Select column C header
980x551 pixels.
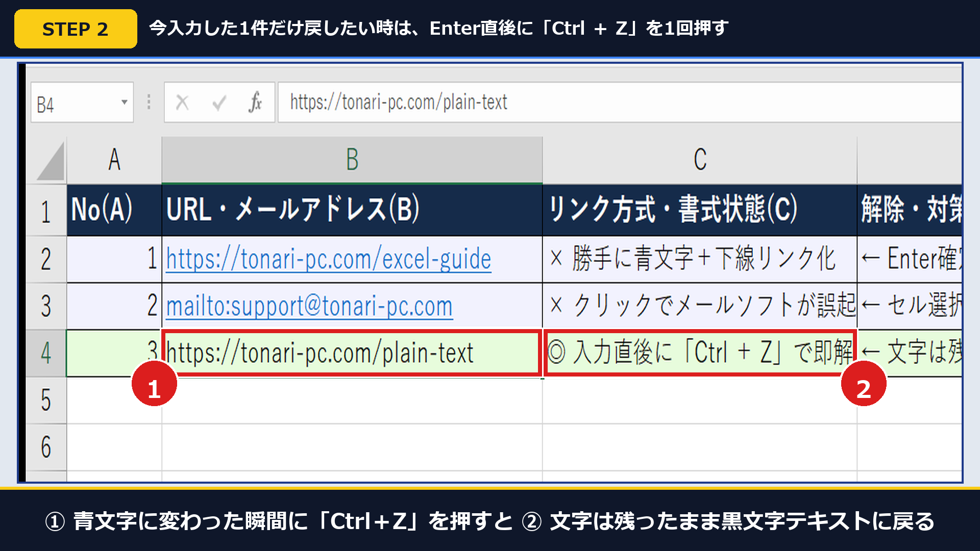click(x=700, y=160)
